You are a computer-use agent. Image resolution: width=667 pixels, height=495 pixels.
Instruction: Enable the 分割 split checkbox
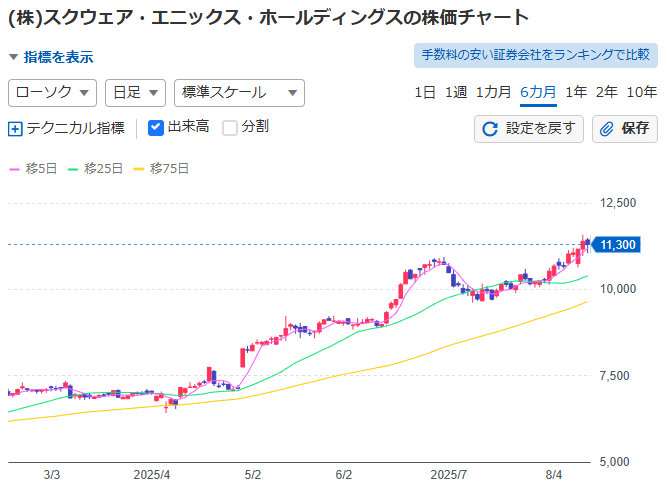click(x=230, y=128)
